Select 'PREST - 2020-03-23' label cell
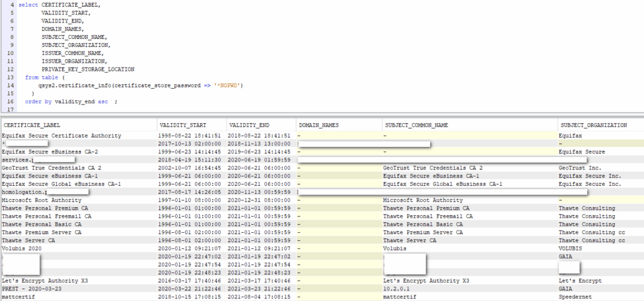Screen dimensions: 644x301 tap(31, 288)
